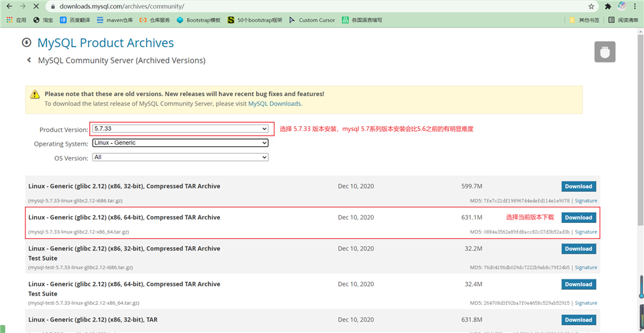
Task: Click the MySQL Product Archives heading
Action: (105, 43)
